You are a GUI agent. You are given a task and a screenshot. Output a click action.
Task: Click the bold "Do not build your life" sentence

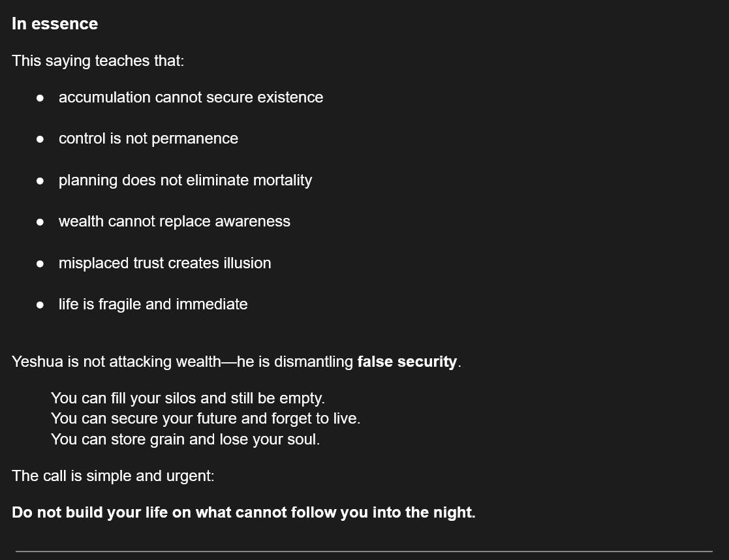pyautogui.click(x=243, y=512)
